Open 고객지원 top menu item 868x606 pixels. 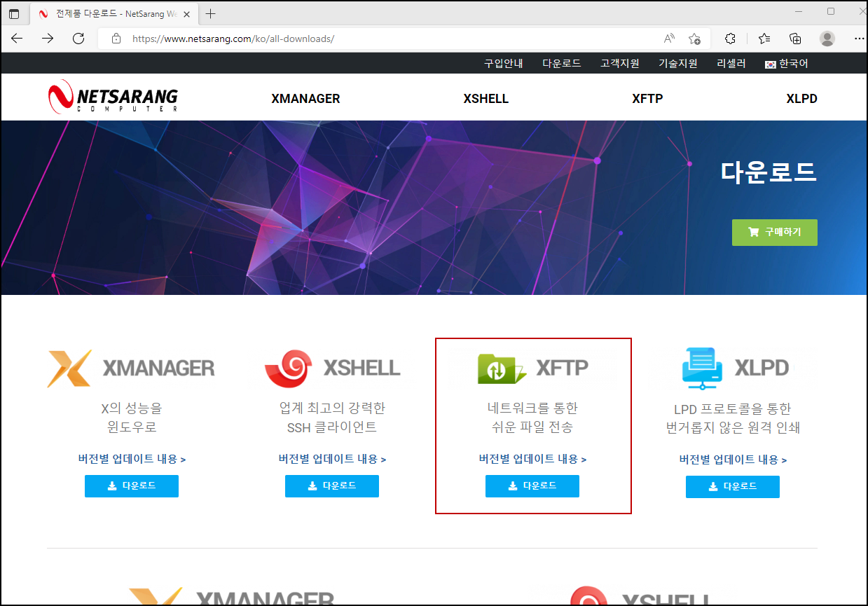tap(620, 63)
